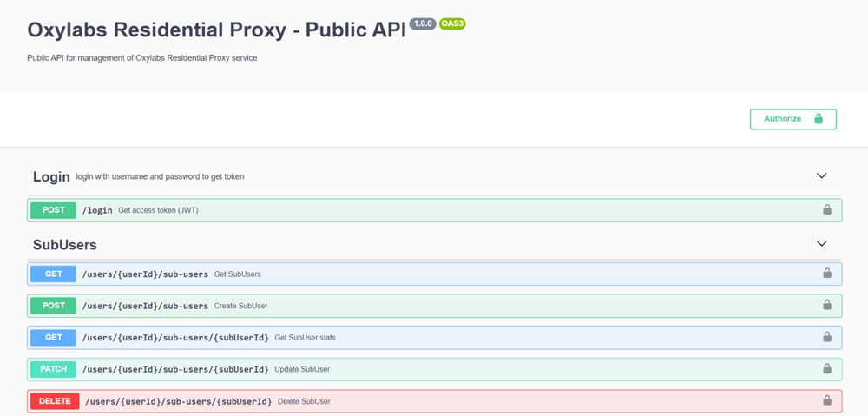Image resolution: width=868 pixels, height=416 pixels.
Task: Click the lock icon on POST /login row
Action: tap(826, 210)
